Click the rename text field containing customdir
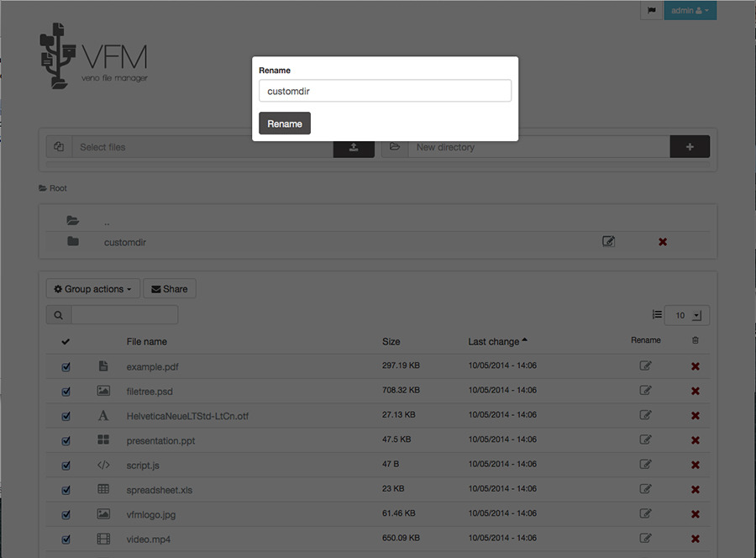756x558 pixels. 385,91
